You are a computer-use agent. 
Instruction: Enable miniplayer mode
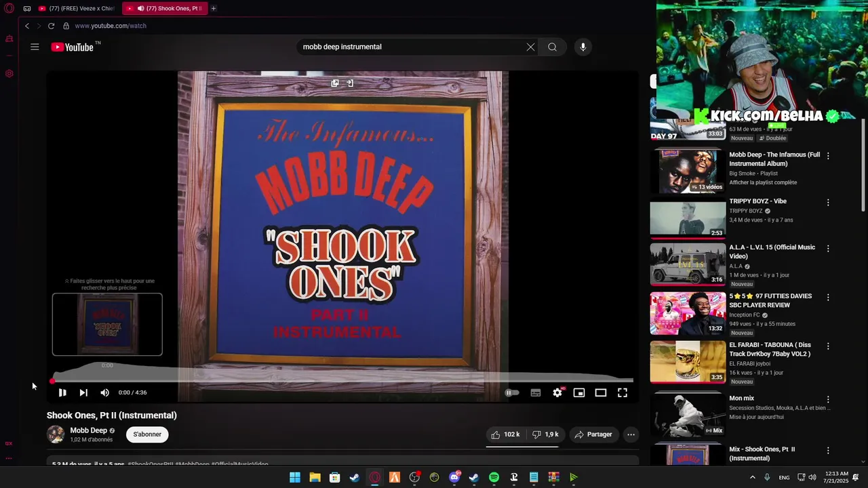[x=579, y=392]
